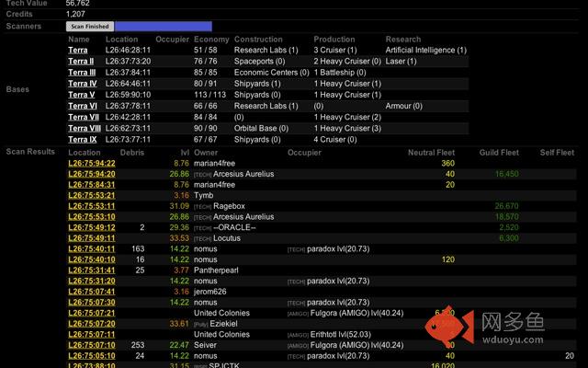Open the Terra V base page

click(81, 95)
